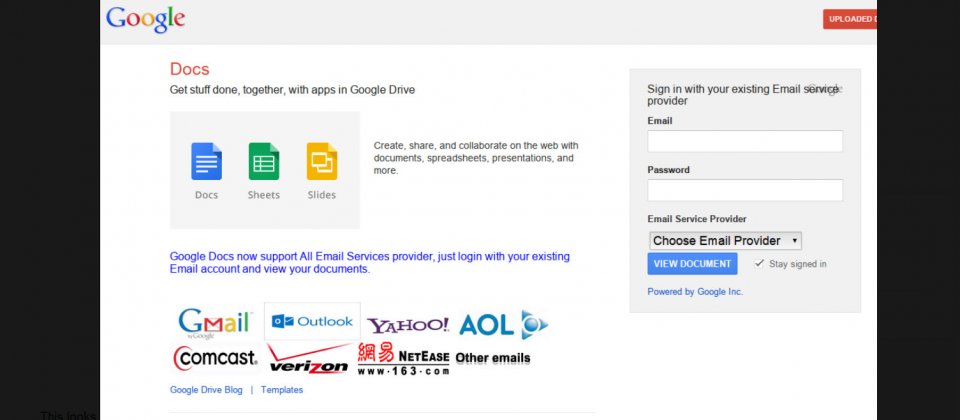
Task: Open the Google Drive Blog link
Action: coord(206,390)
